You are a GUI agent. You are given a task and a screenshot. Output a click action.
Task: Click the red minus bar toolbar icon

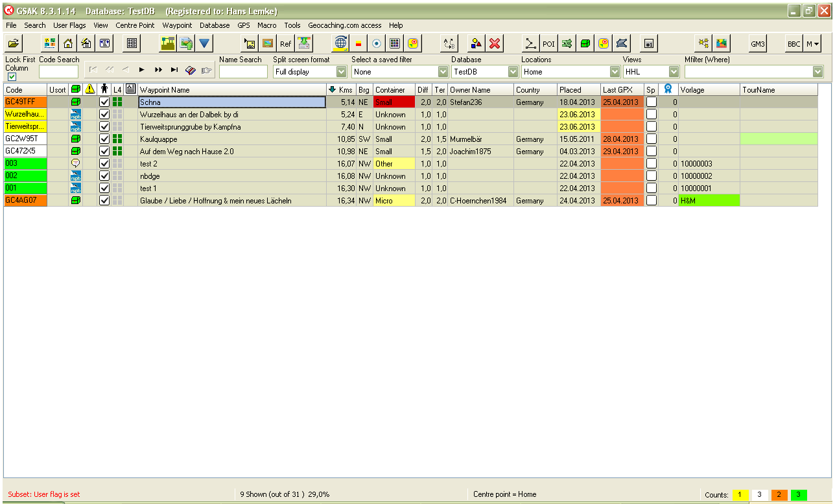tap(359, 43)
